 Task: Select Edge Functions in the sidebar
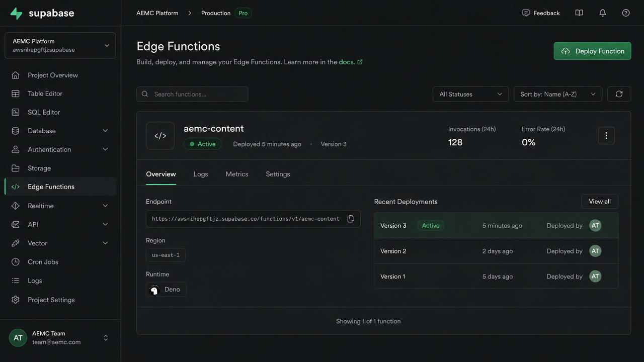click(60, 187)
